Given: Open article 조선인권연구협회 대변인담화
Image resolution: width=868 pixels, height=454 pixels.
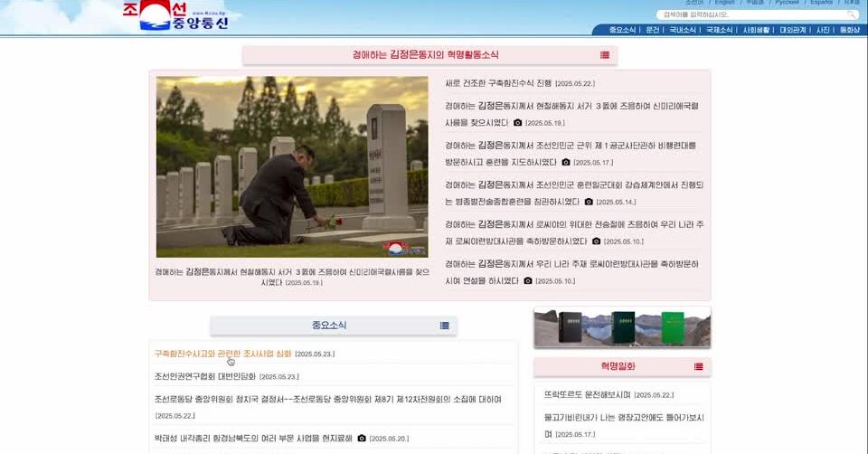Looking at the screenshot, I should (x=203, y=376).
